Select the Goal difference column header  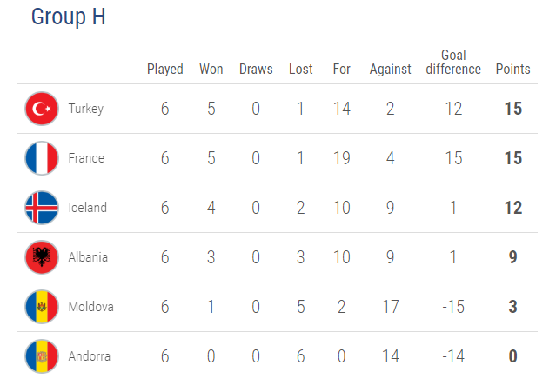coord(453,63)
